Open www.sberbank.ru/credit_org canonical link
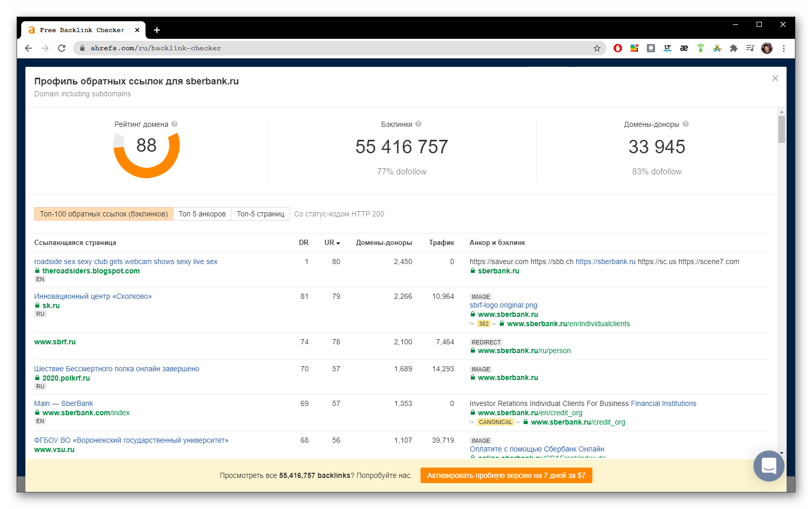Screen dimensions: 812x509 578,422
